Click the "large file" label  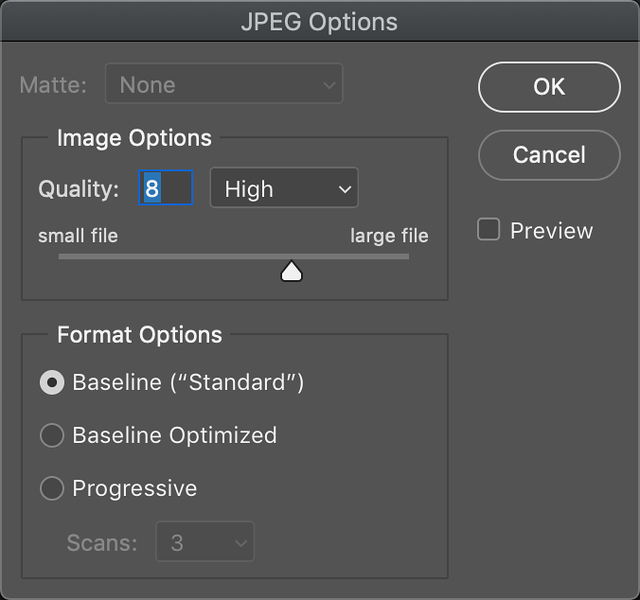point(389,236)
